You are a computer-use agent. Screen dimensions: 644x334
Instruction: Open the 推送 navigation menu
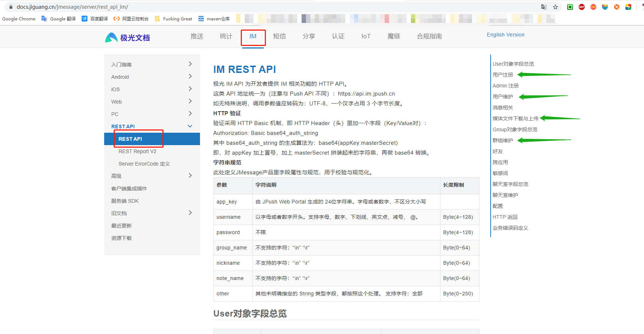(197, 36)
